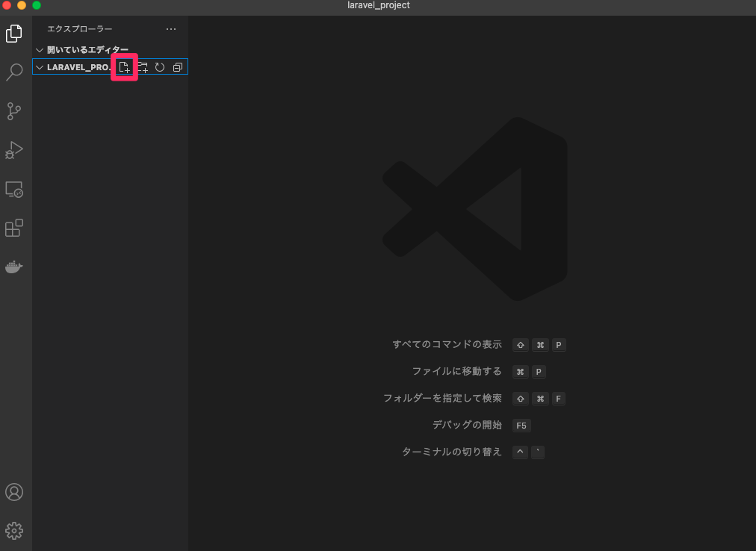Click the ターミナルの切り替え hint text

(x=452, y=452)
